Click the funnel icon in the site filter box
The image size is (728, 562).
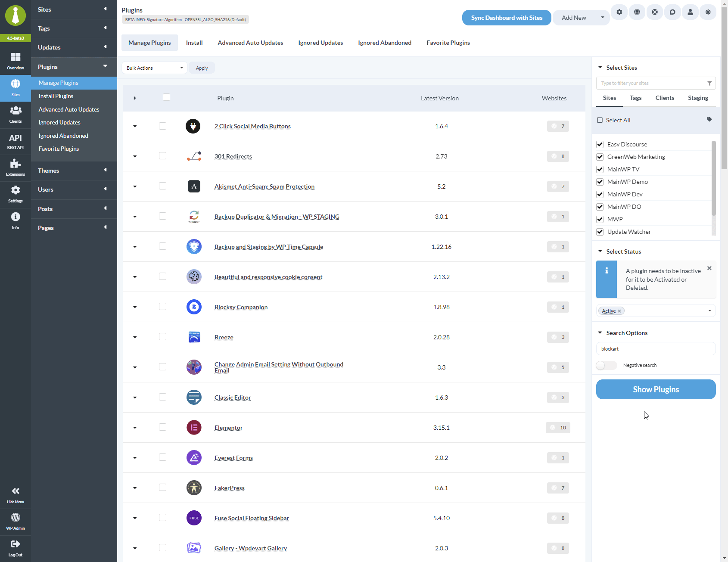pyautogui.click(x=709, y=84)
